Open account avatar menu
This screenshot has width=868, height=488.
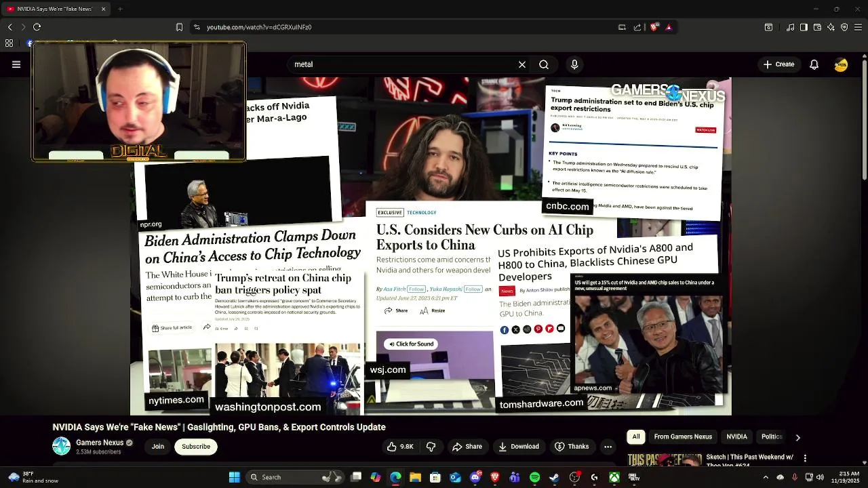(841, 64)
